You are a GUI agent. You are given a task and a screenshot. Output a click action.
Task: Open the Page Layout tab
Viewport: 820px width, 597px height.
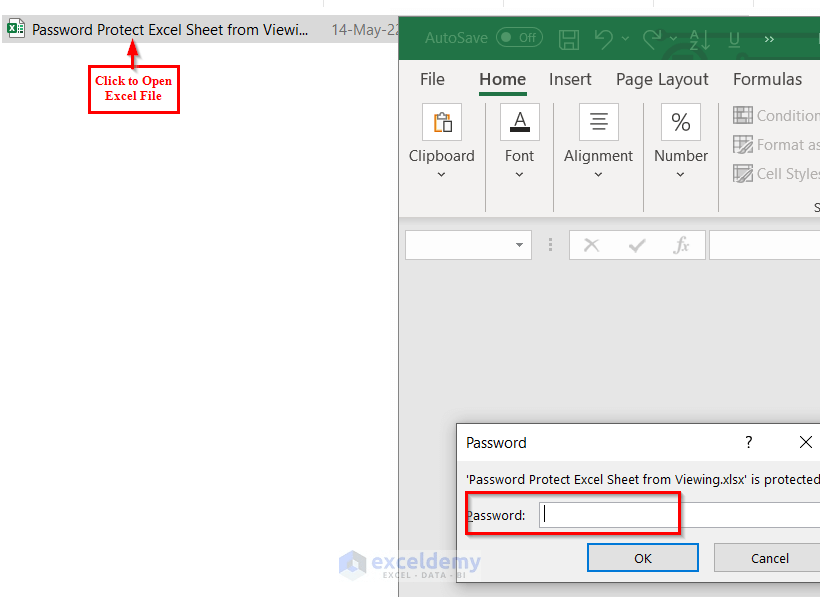662,79
